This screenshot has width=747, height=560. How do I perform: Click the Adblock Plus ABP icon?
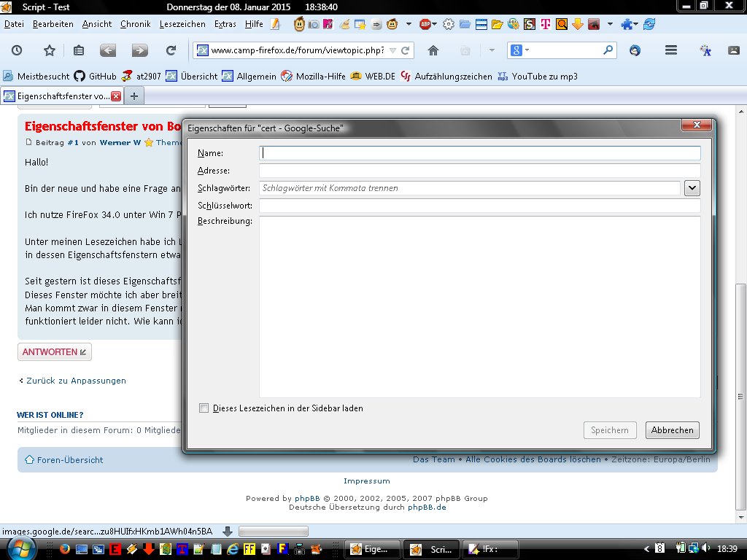click(x=426, y=24)
